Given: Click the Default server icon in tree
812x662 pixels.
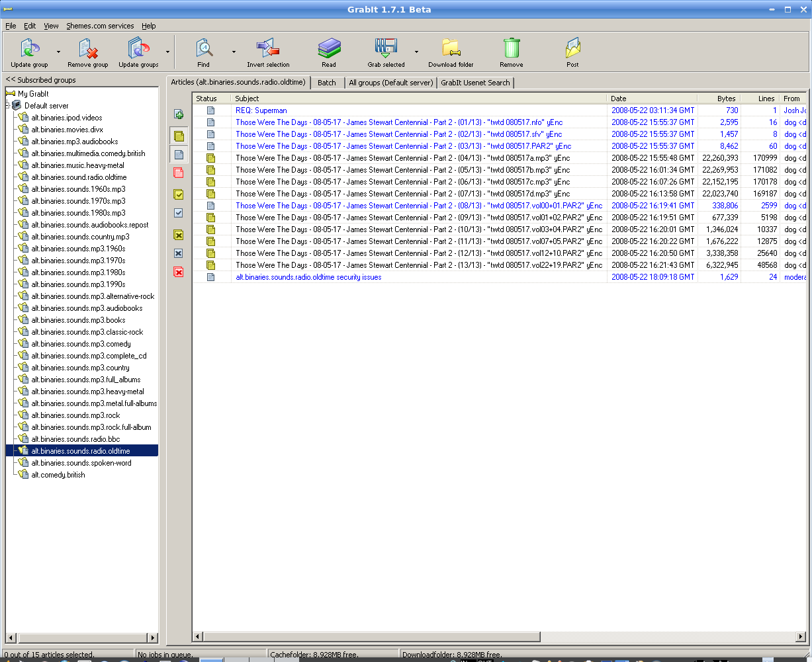Looking at the screenshot, I should 17,106.
